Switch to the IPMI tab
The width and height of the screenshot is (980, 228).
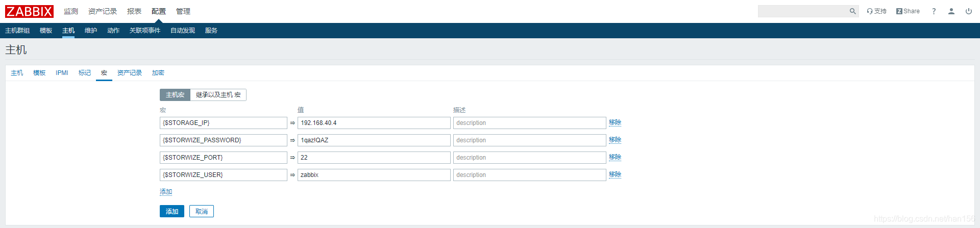pyautogui.click(x=62, y=73)
